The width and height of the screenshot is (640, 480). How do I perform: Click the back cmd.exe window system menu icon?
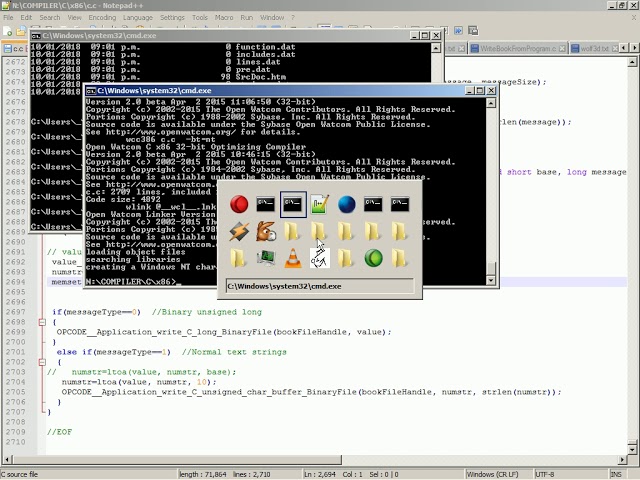coord(36,36)
